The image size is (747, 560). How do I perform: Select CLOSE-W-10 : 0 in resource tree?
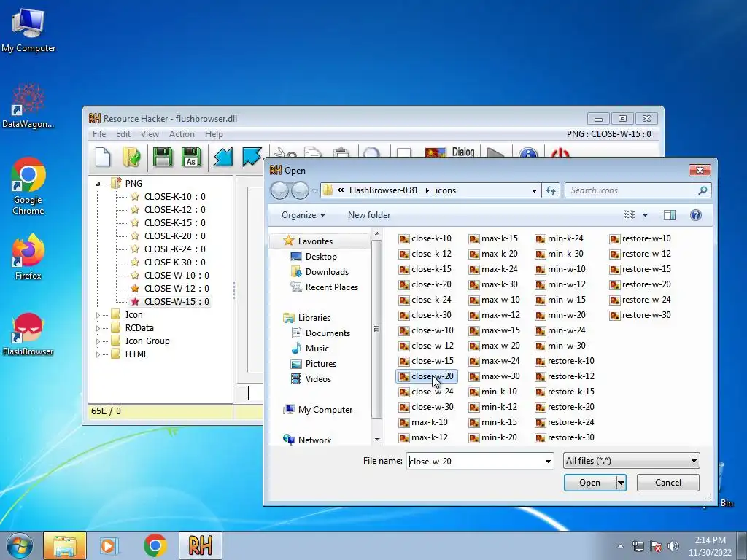(x=177, y=276)
